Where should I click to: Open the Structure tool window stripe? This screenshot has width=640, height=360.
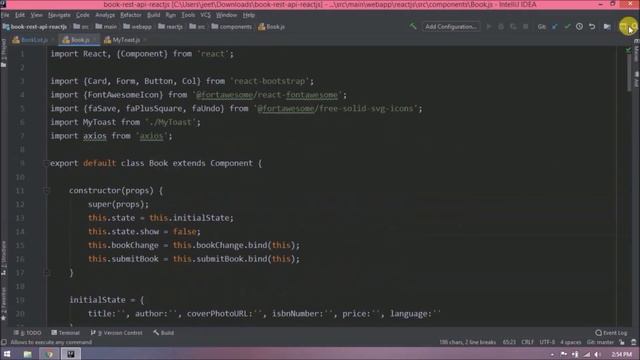click(4, 258)
